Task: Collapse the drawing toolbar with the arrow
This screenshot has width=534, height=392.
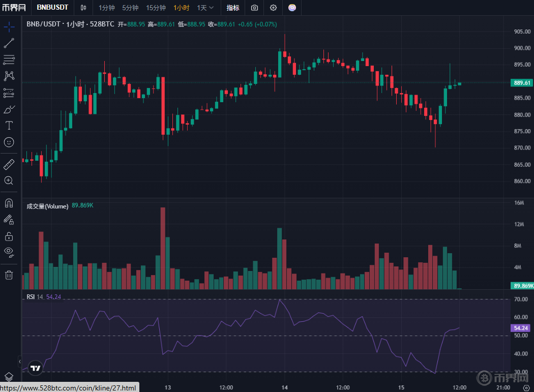Action: pos(20,361)
